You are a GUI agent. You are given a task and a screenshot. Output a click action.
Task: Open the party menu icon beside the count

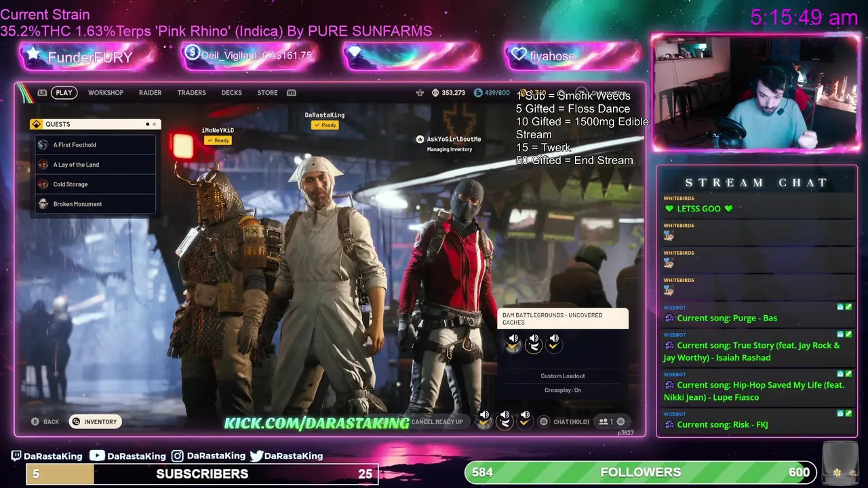620,422
